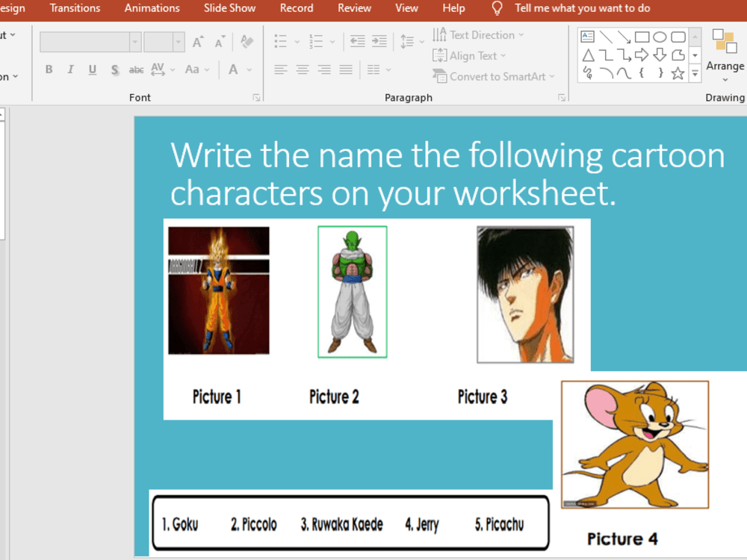Select the Text Box shape
The height and width of the screenshot is (560, 747).
click(587, 37)
